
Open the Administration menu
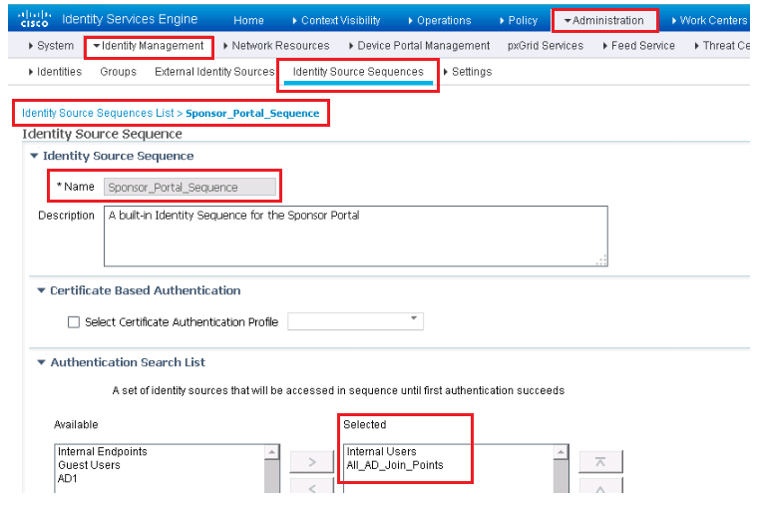tap(605, 20)
